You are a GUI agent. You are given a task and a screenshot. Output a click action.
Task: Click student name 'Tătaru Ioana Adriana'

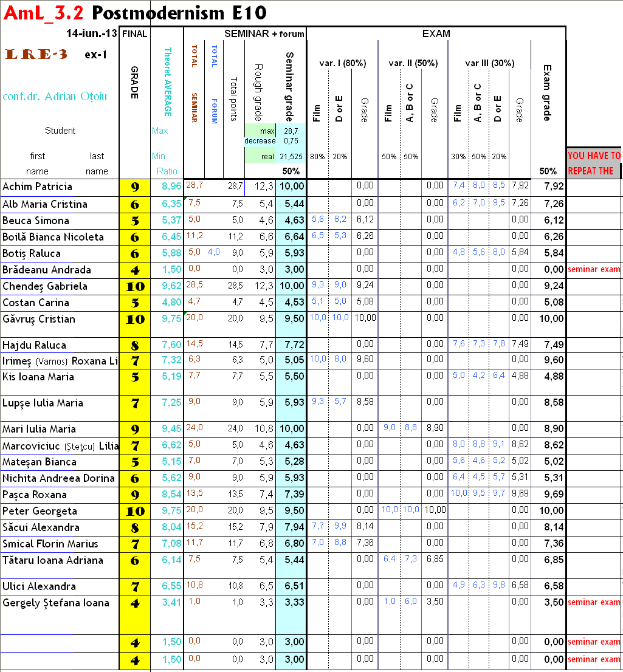coord(53,561)
